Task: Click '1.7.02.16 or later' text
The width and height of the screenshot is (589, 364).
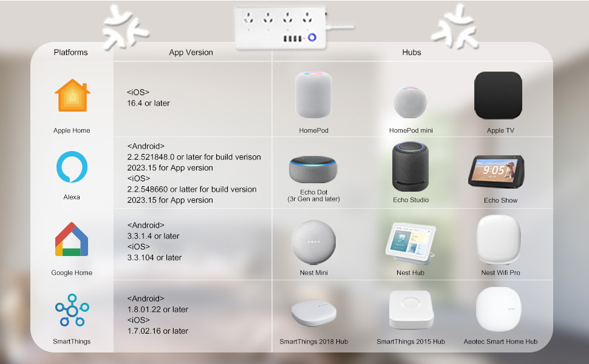Action: click(x=158, y=331)
